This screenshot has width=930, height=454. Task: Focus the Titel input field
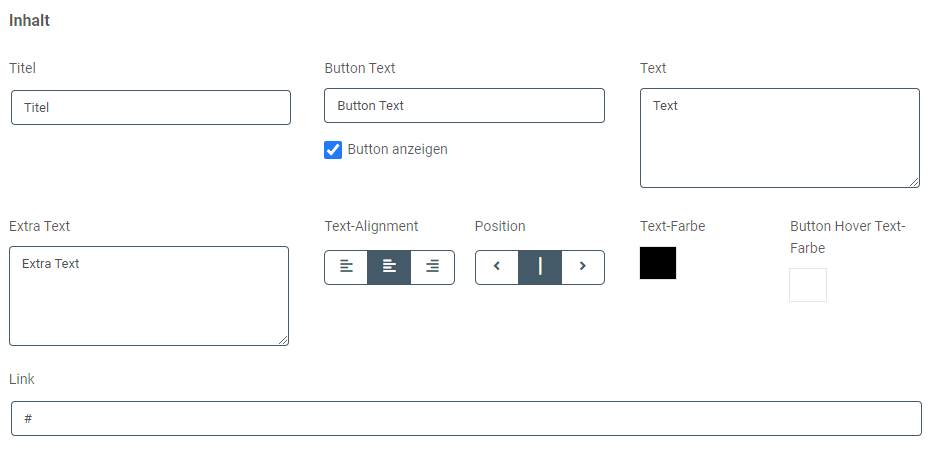click(151, 107)
